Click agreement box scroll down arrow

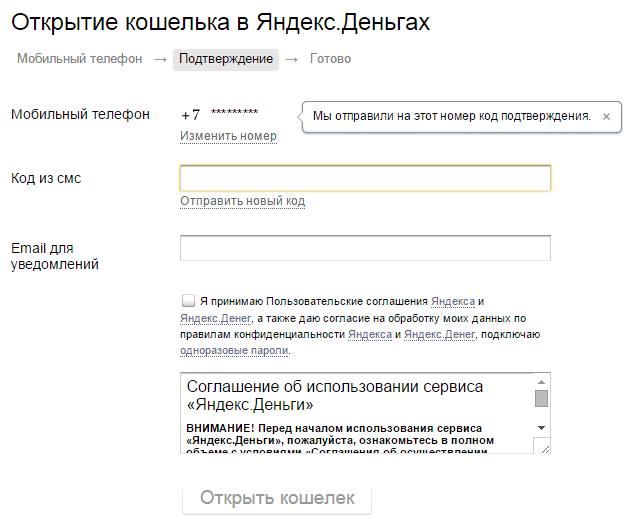click(x=541, y=428)
